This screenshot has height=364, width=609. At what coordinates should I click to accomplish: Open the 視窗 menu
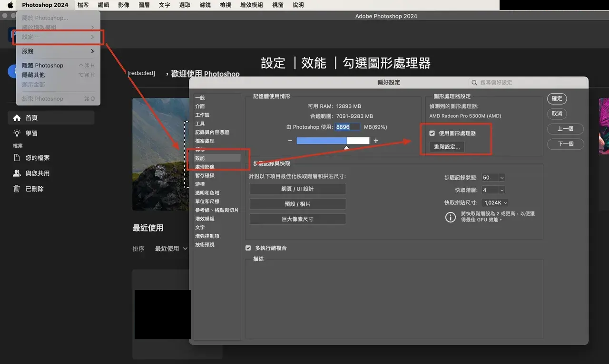click(x=277, y=5)
